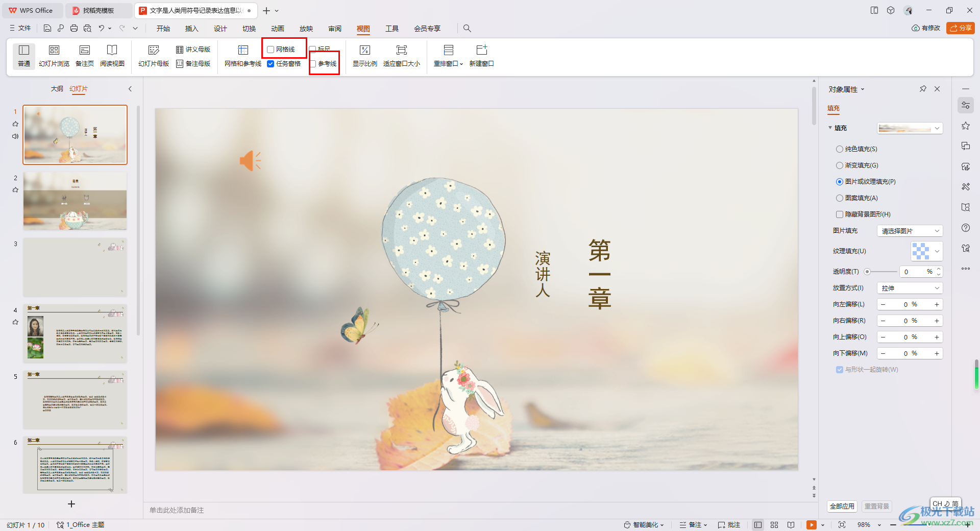This screenshot has height=531, width=980.
Task: Open the Notes Master
Action: [193, 64]
